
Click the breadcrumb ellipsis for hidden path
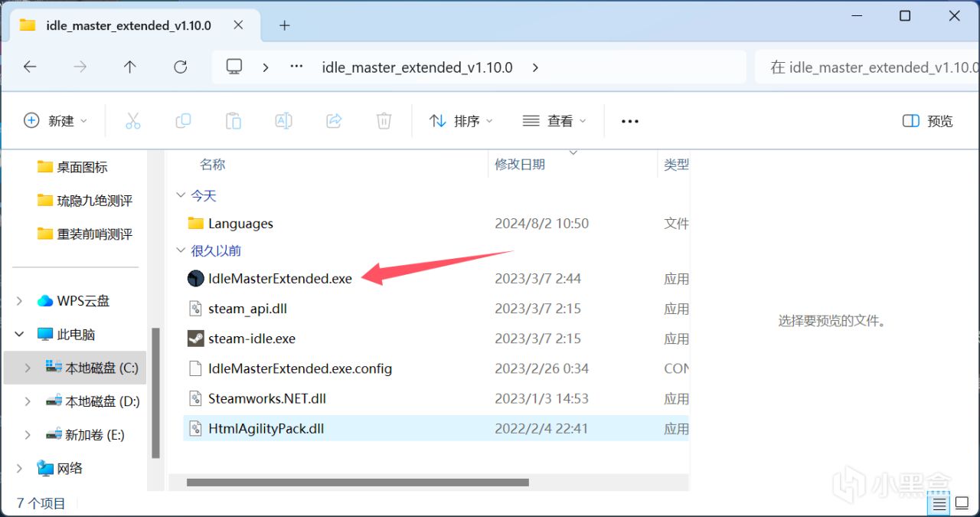click(x=297, y=67)
